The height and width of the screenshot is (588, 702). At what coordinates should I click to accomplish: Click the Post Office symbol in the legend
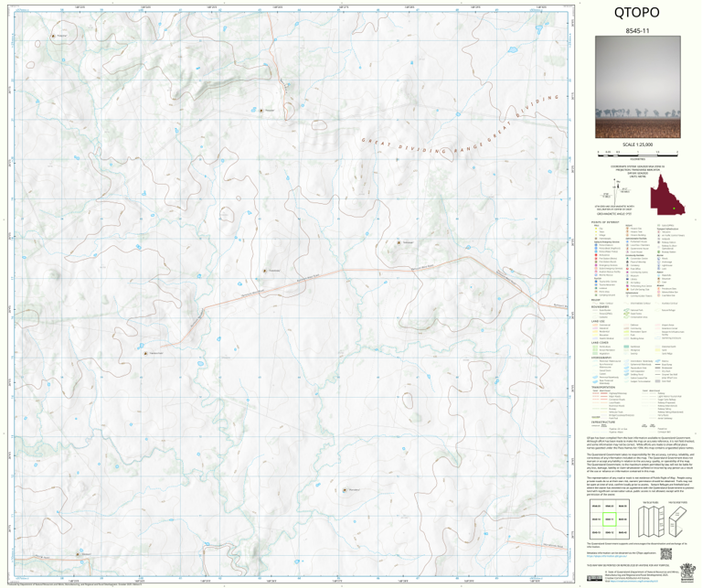[627, 269]
